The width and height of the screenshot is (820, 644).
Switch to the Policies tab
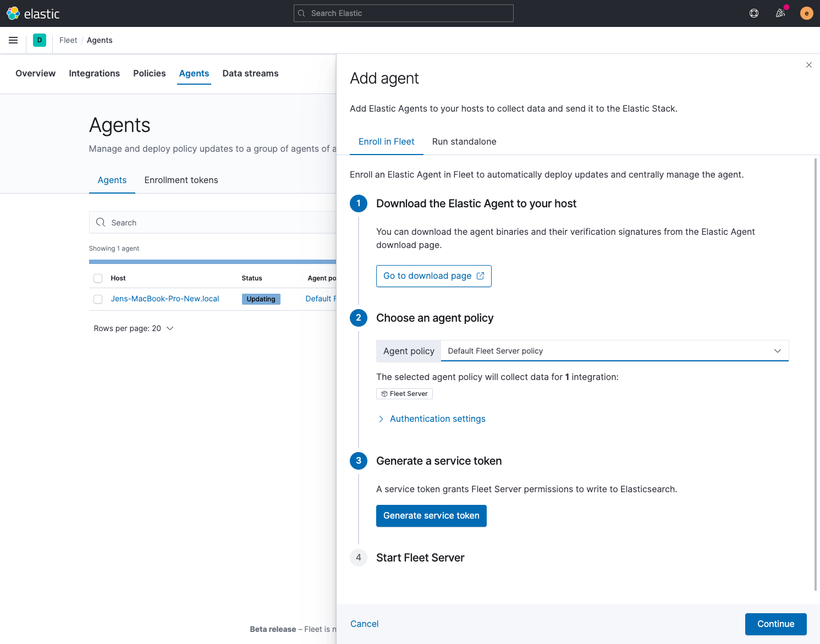(150, 73)
